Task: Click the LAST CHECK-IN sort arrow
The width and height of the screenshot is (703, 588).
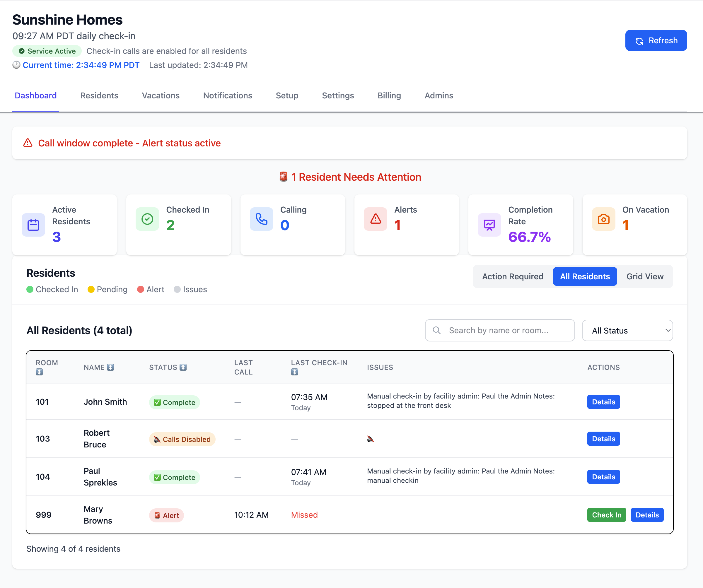Action: [294, 372]
